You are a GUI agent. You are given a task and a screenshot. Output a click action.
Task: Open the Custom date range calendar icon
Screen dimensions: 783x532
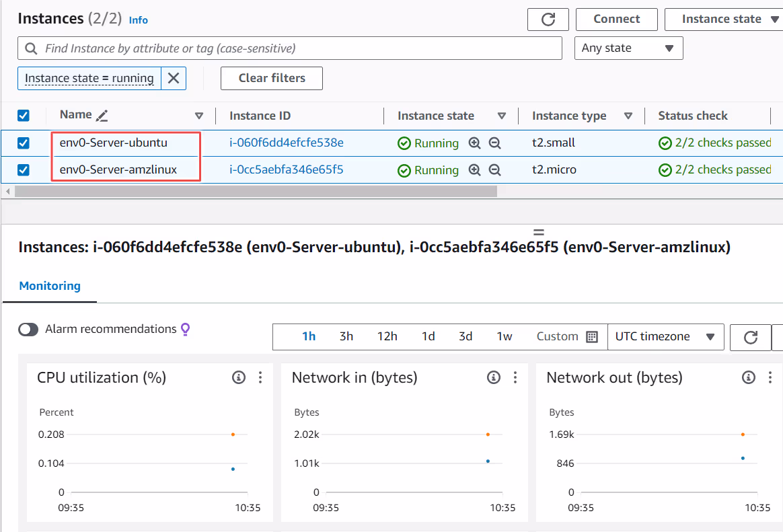pos(592,336)
